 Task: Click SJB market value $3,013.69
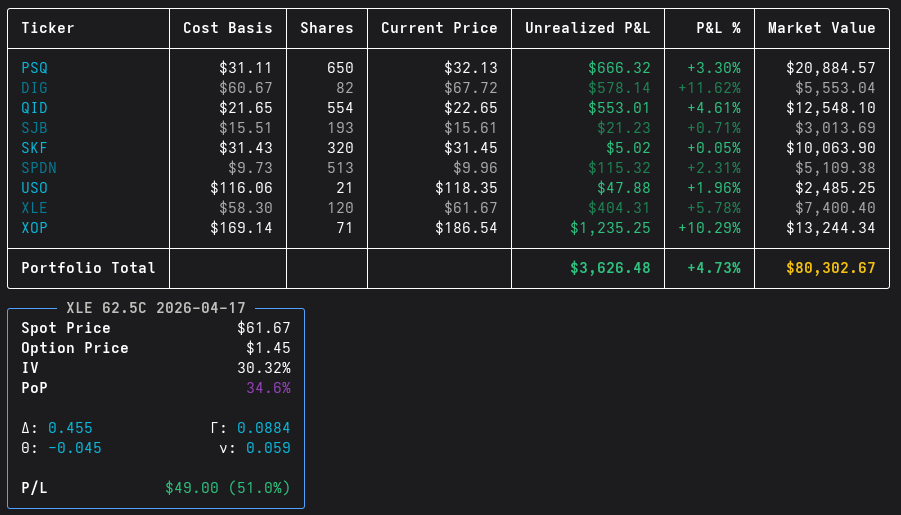835,128
